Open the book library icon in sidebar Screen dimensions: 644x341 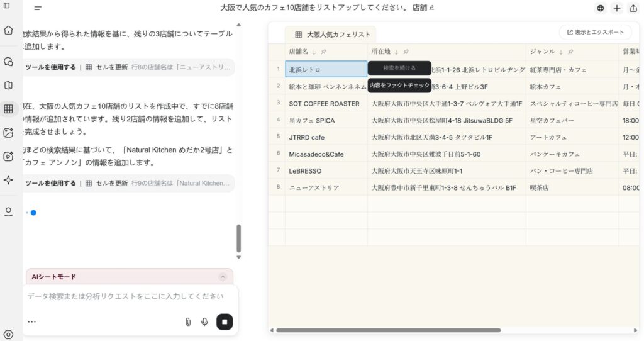[x=8, y=85]
